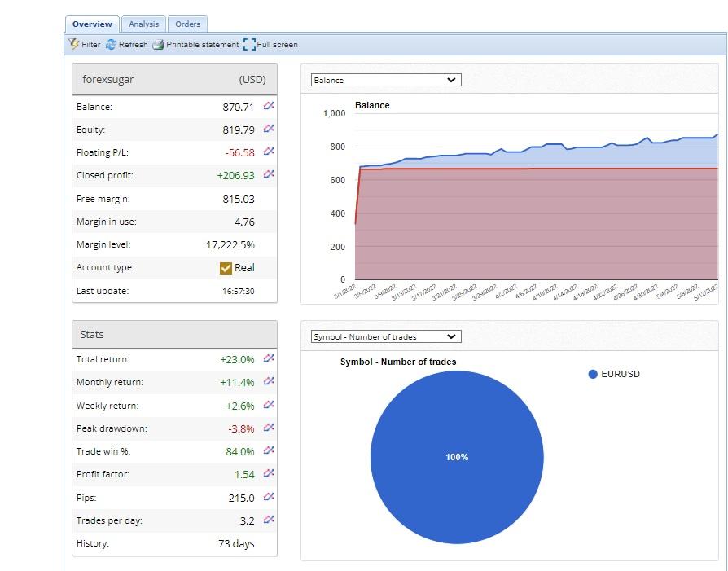Click chart icon next to Monthly return

tap(269, 381)
